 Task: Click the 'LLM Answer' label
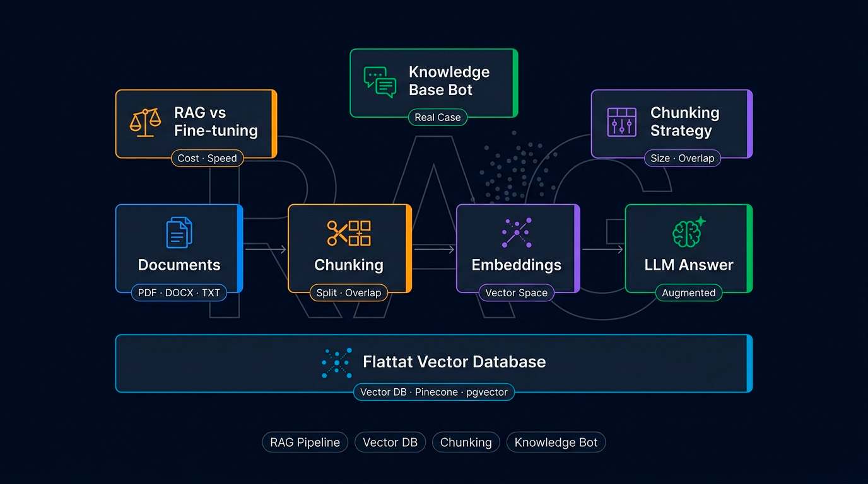coord(689,265)
